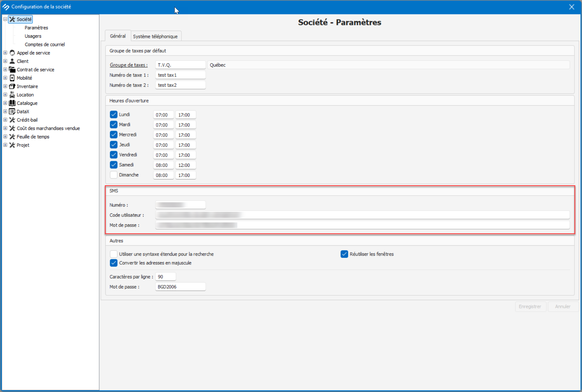Enable the Dimanche opening hours checkbox
The width and height of the screenshot is (582, 392).
(x=113, y=175)
